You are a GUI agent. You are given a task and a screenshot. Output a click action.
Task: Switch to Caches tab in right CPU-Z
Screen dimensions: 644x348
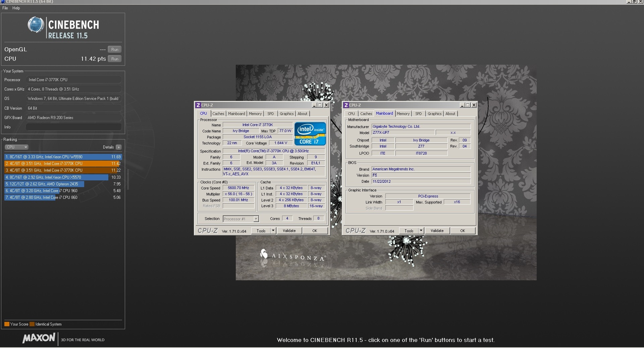click(366, 114)
